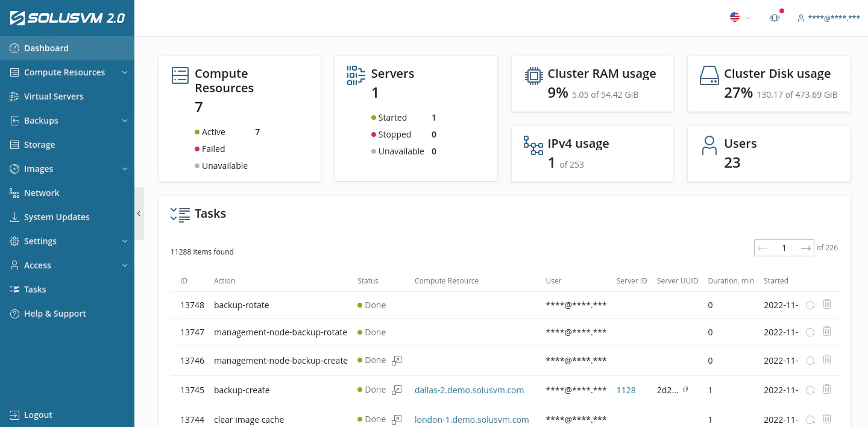Open server 1128 details link
Screen dimensions: 868x427
coord(626,390)
